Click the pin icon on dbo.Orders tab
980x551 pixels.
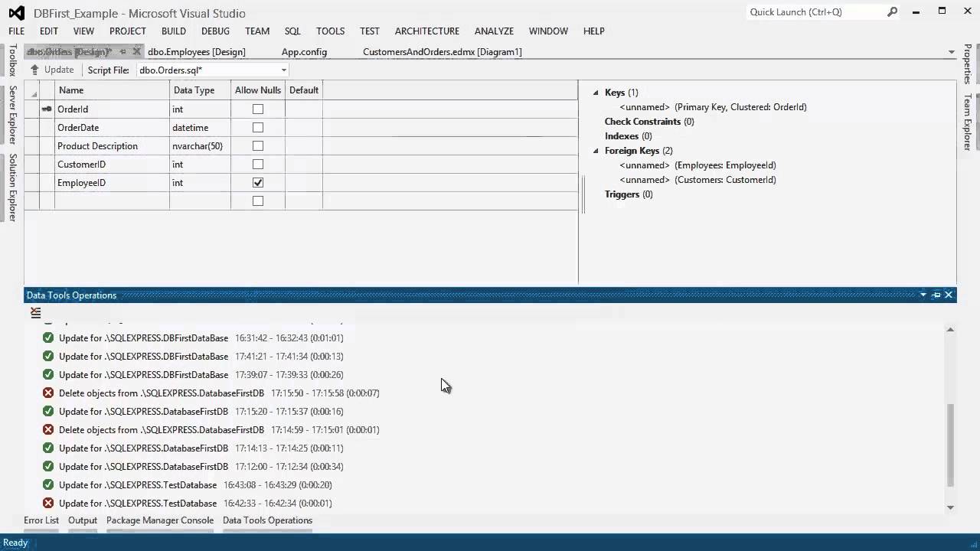click(x=122, y=51)
